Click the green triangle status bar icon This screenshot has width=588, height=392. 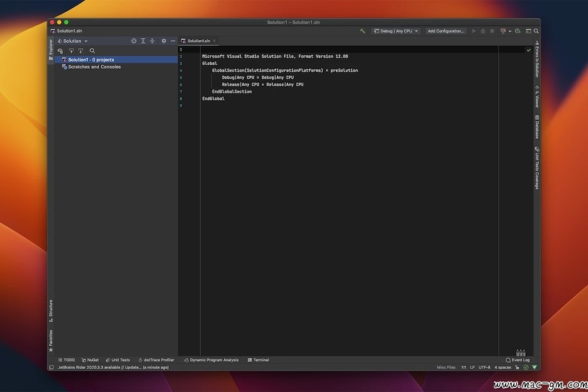point(534,367)
